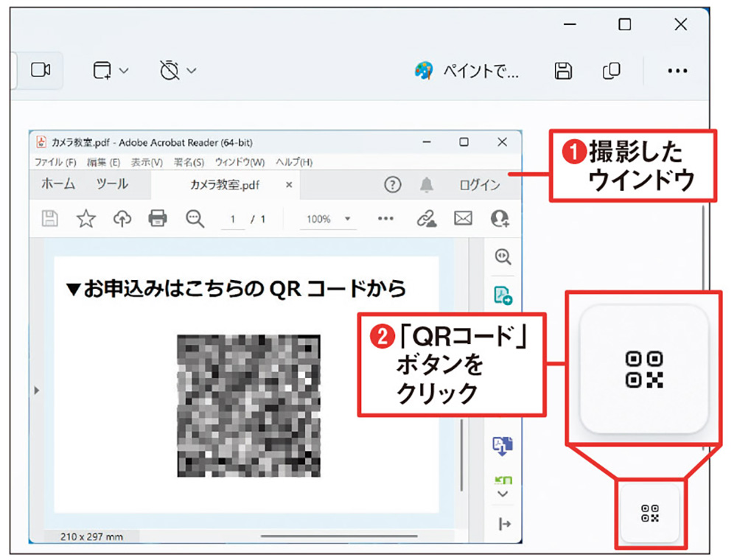Viewport: 737px width, 560px height.
Task: Open ヘルプ menu in Acrobat Reader
Action: 294,163
